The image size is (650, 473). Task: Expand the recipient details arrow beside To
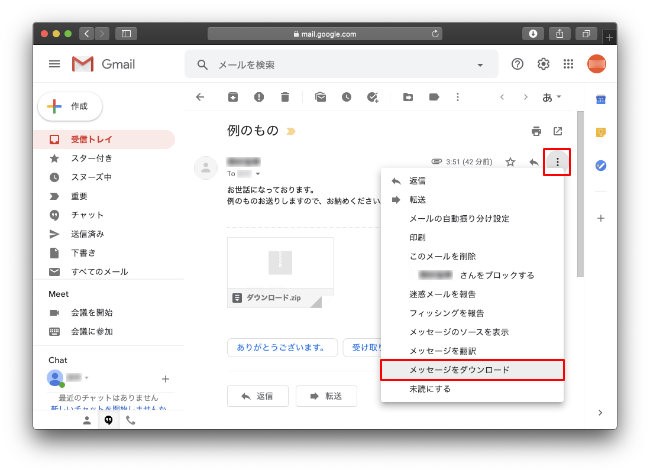[x=258, y=174]
